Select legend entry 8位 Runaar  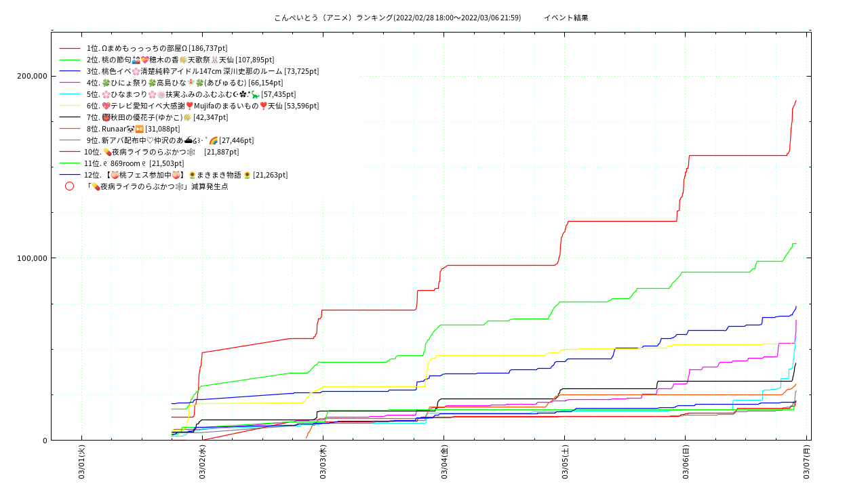tap(133, 129)
